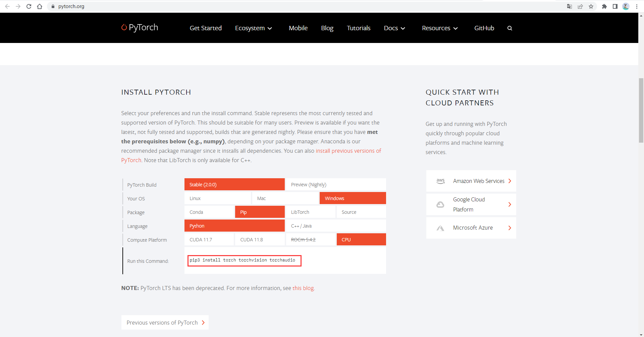Open the Microsoft Azure card
The height and width of the screenshot is (337, 644).
[471, 228]
